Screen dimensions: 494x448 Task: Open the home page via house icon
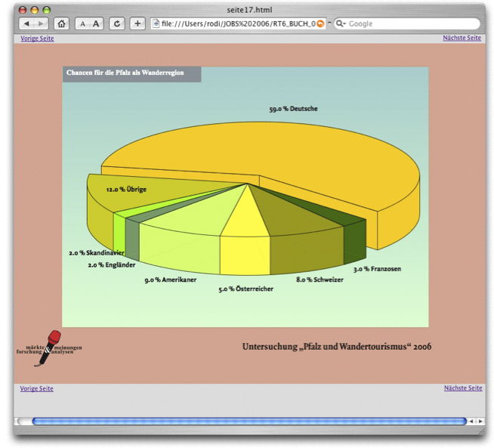tap(62, 24)
